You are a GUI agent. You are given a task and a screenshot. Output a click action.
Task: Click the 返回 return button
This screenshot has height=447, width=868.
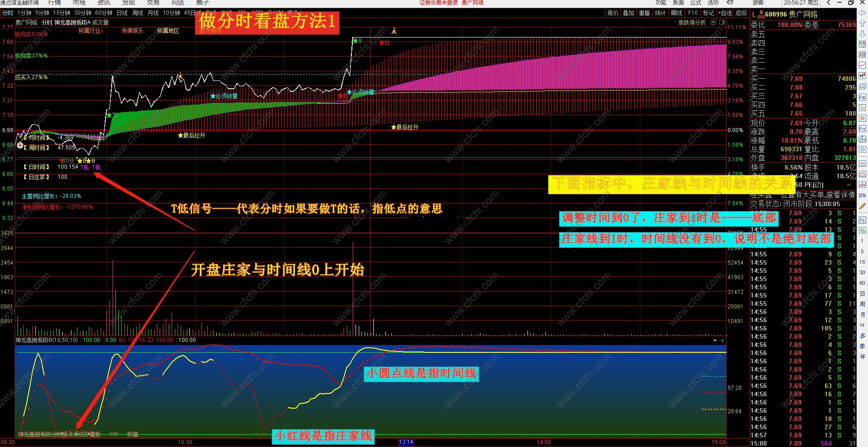point(741,13)
